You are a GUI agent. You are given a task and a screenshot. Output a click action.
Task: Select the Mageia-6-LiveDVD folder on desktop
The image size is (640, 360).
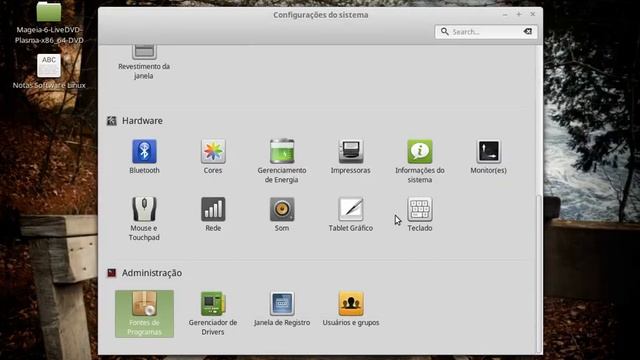(x=49, y=22)
